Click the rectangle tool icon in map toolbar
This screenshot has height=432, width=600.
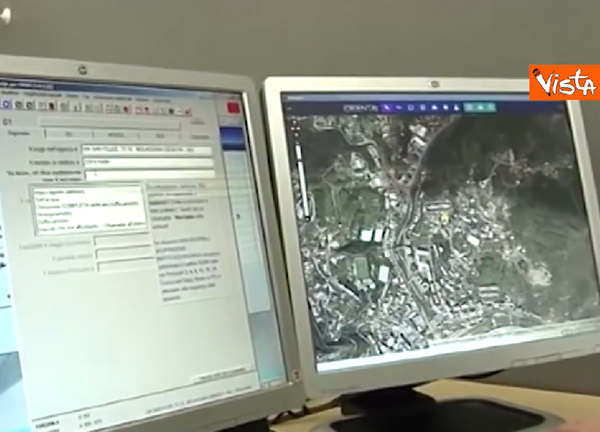[422, 105]
